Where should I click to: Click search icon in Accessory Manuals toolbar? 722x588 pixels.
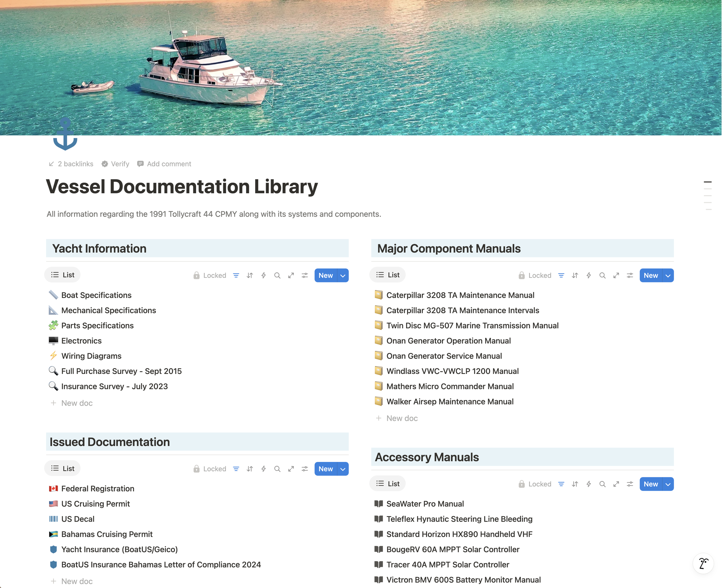tap(602, 484)
